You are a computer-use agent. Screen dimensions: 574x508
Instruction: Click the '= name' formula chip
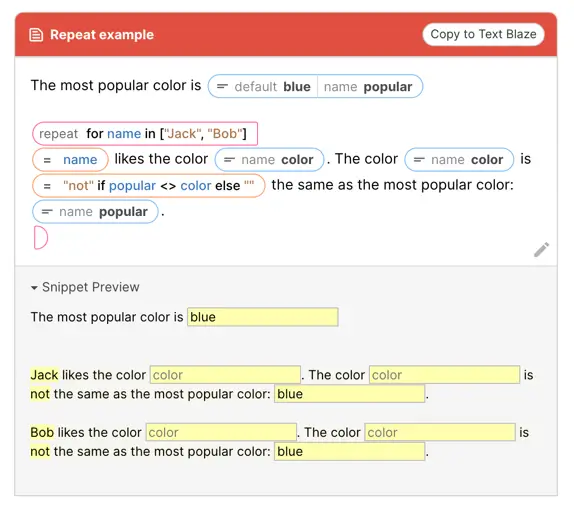tap(70, 160)
